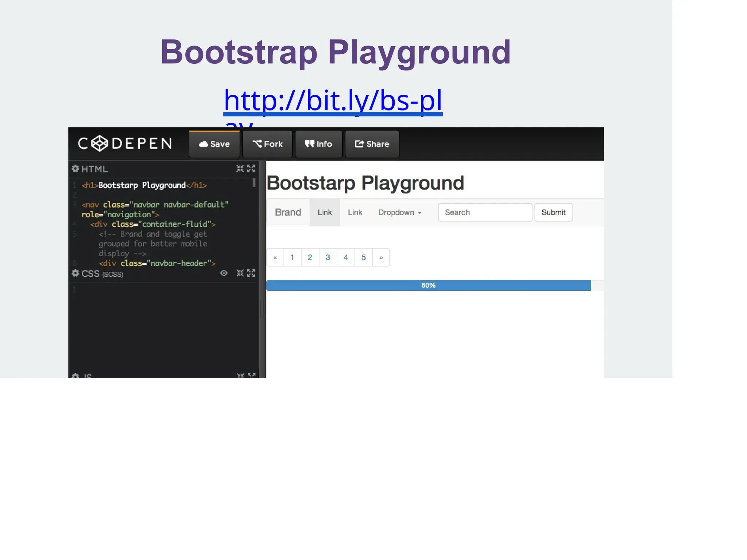Open the Info panel
The image size is (747, 560).
pos(318,144)
